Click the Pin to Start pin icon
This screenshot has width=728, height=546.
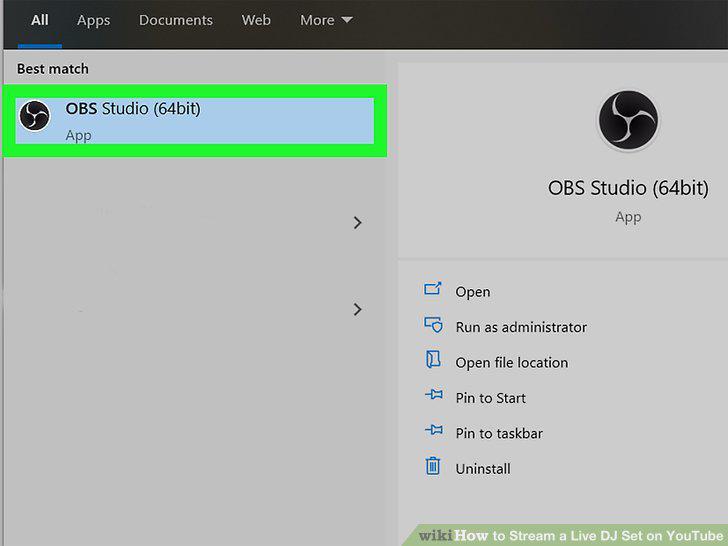[x=434, y=395]
